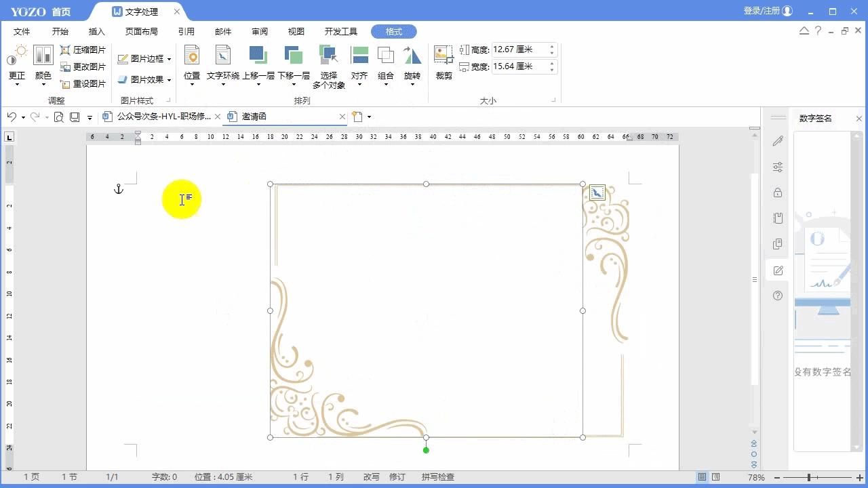Viewport: 868px width, 488px height.
Task: Click Send Backward (下移一层) icon
Action: coord(293,56)
